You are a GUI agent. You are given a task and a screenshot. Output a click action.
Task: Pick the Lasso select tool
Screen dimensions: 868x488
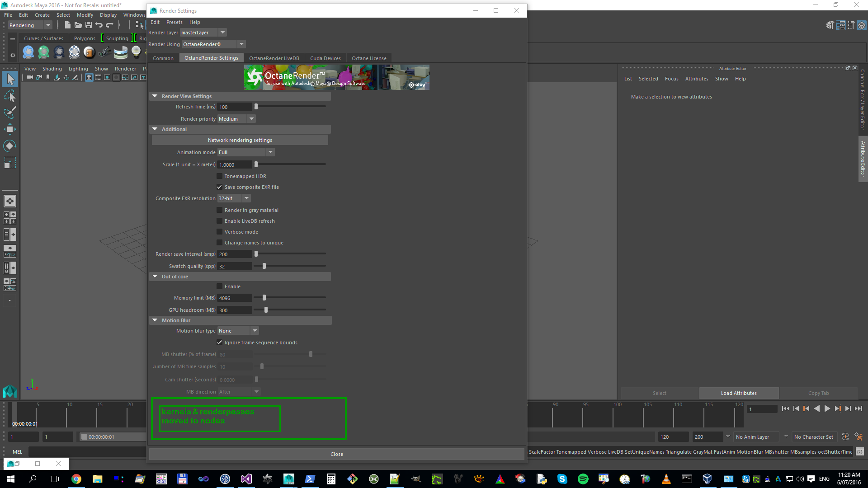point(9,96)
